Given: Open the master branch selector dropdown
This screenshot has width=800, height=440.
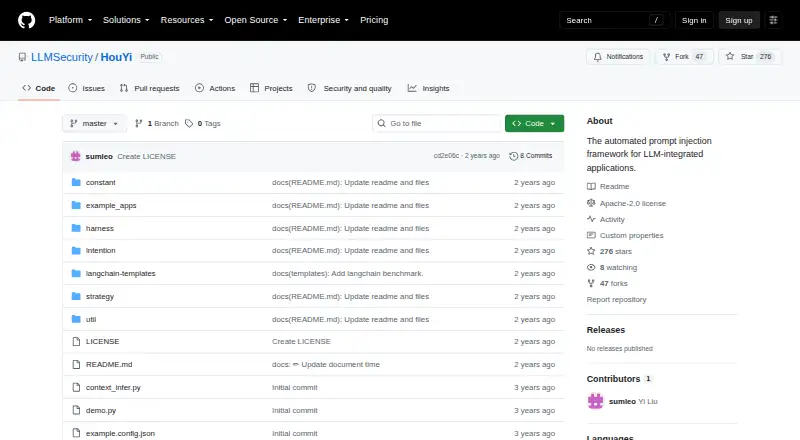Looking at the screenshot, I should pos(94,124).
